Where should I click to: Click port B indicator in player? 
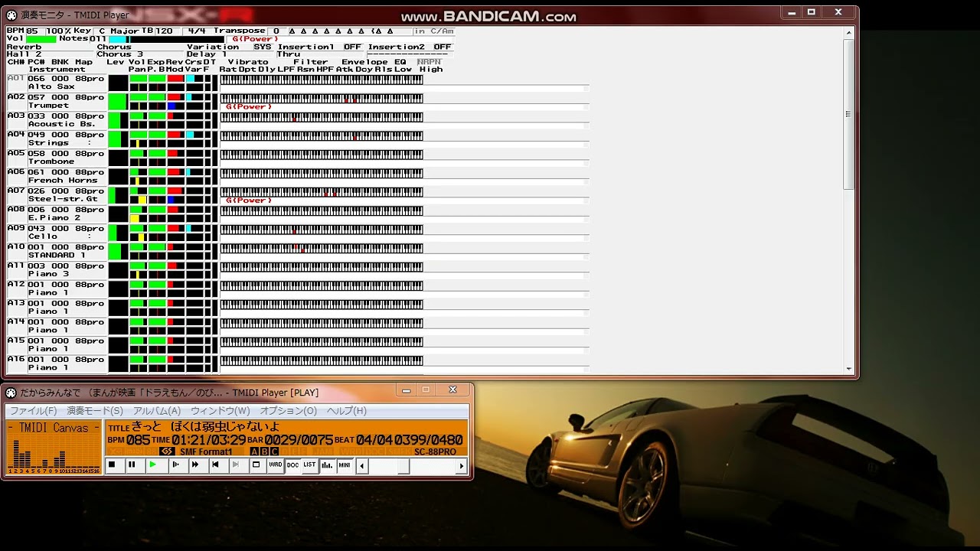[x=264, y=452]
